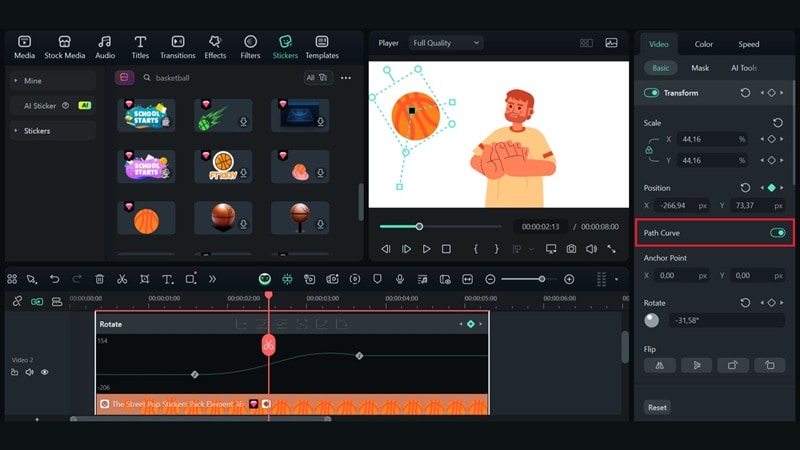Viewport: 800px width, 450px height.
Task: Toggle the Path Curve switch
Action: point(778,233)
